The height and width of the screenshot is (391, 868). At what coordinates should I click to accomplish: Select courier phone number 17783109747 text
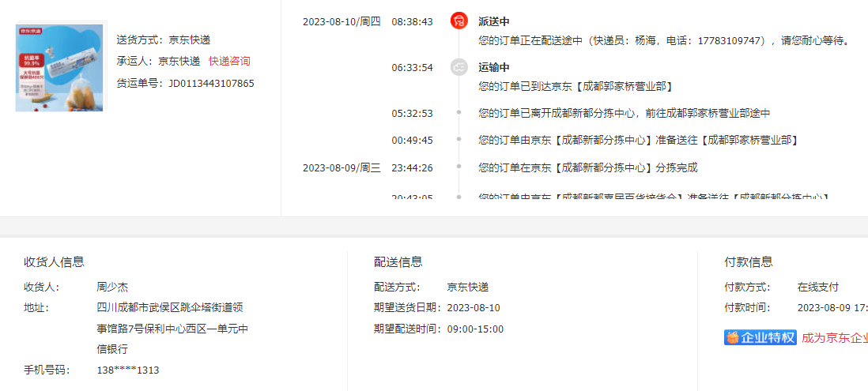[730, 40]
